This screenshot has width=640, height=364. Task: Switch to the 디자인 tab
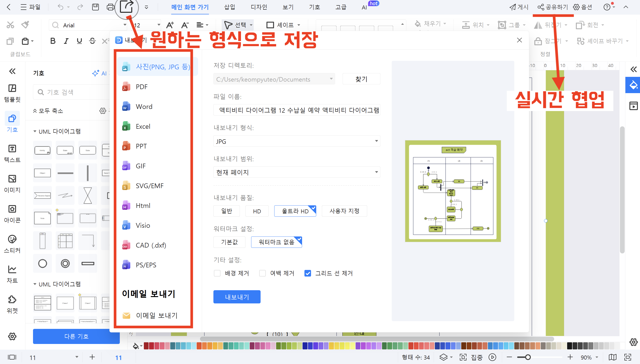(259, 7)
